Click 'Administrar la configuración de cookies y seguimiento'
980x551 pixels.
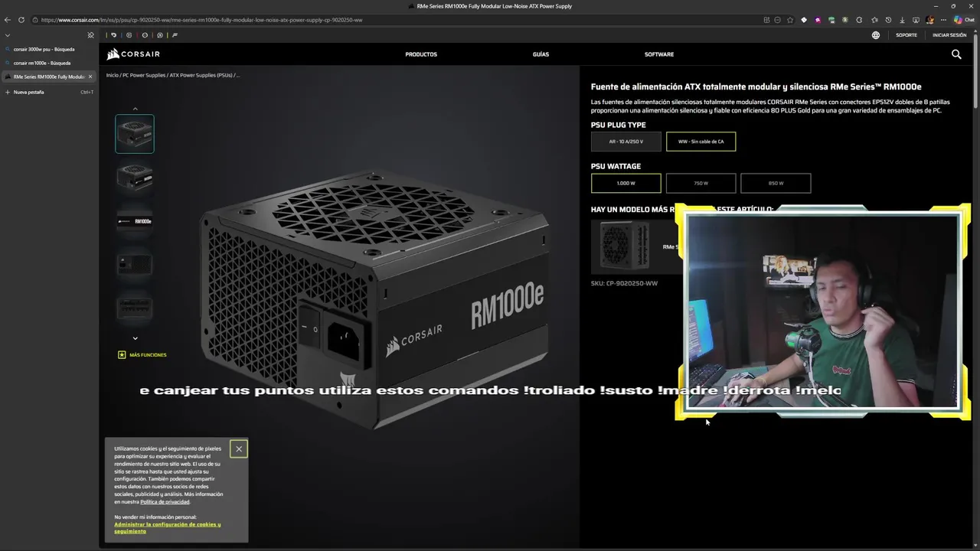(x=167, y=527)
